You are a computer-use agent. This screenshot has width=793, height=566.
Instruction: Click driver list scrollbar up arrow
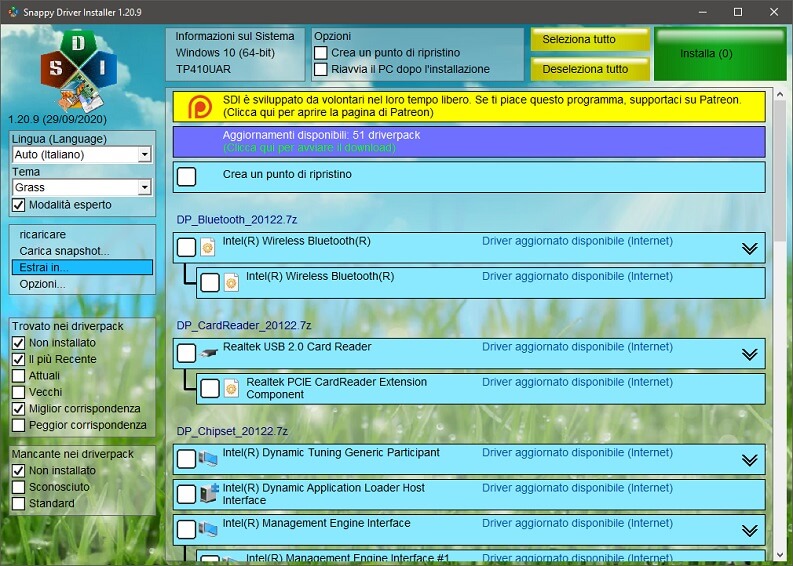click(780, 95)
